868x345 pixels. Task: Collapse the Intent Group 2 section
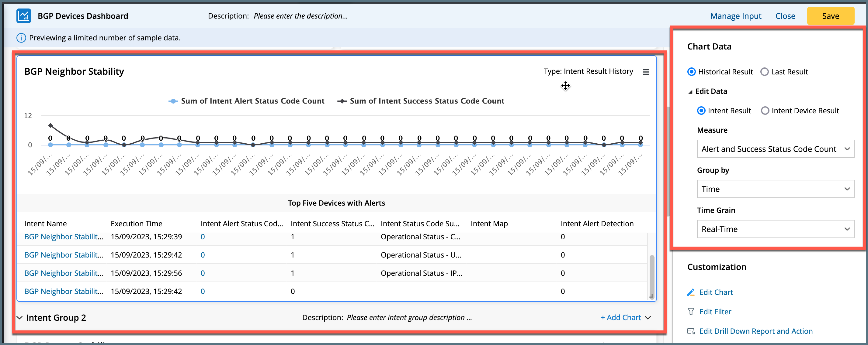tap(19, 318)
